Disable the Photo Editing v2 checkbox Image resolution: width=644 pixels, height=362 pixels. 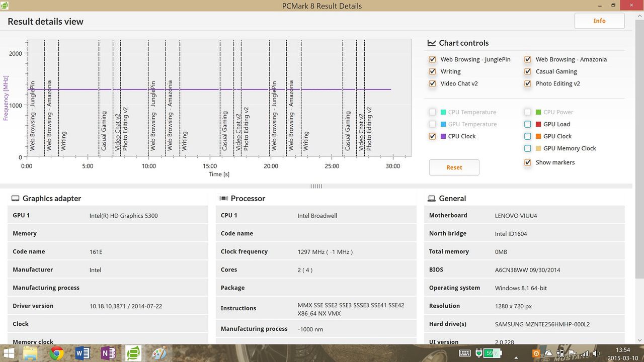pyautogui.click(x=527, y=83)
